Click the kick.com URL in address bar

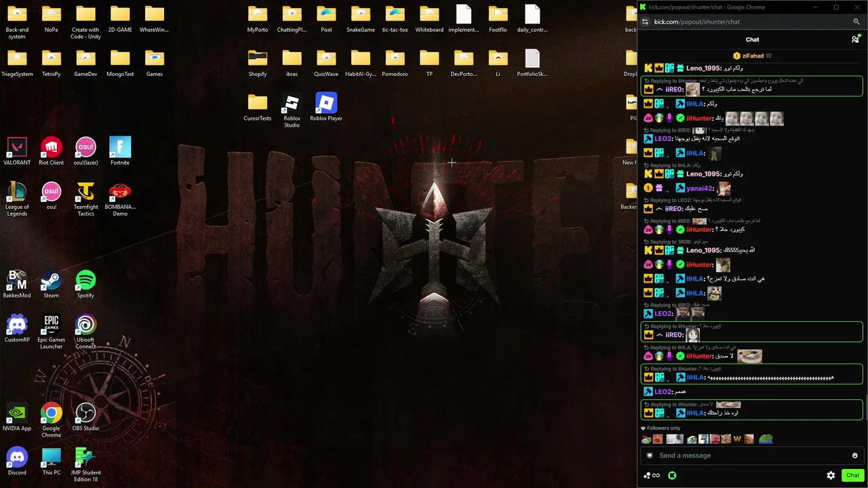tap(697, 22)
